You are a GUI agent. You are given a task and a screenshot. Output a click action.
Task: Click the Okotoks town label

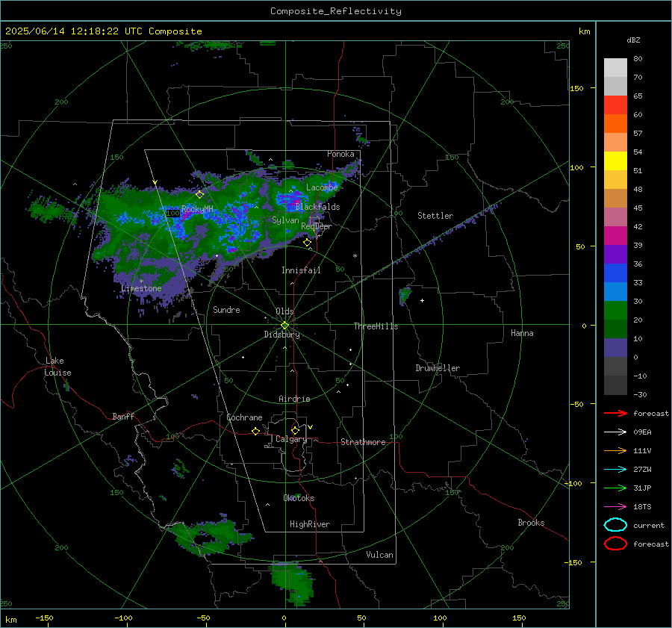299,498
